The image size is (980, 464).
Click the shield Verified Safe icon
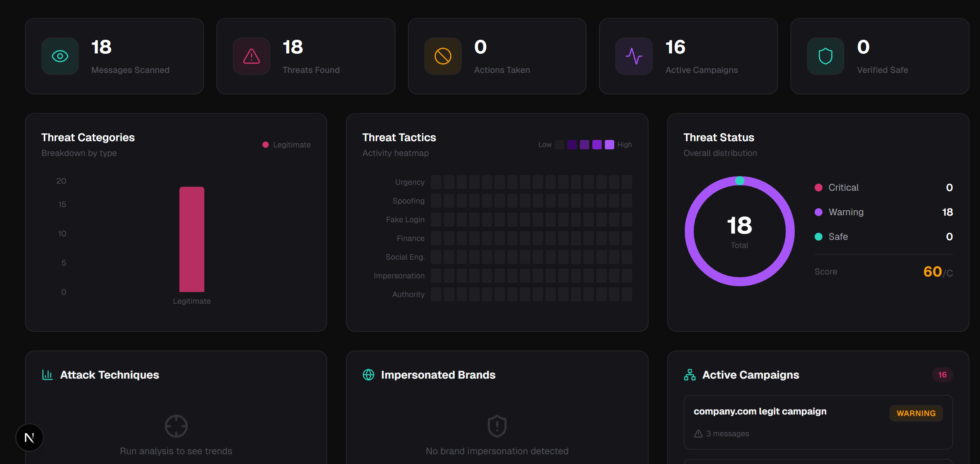coord(825,56)
